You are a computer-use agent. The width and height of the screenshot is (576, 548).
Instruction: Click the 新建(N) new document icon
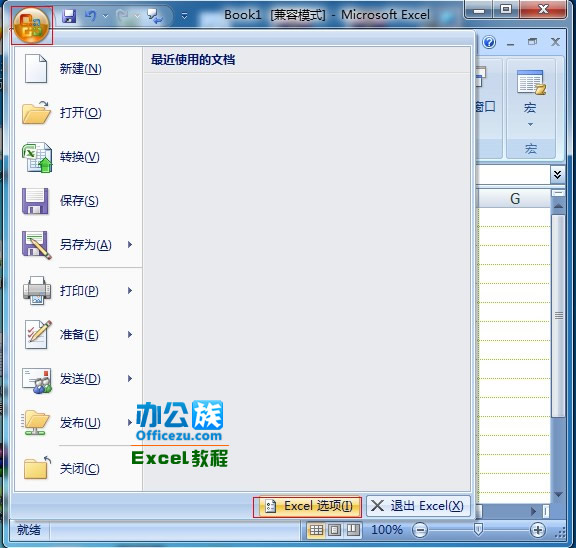(x=36, y=68)
